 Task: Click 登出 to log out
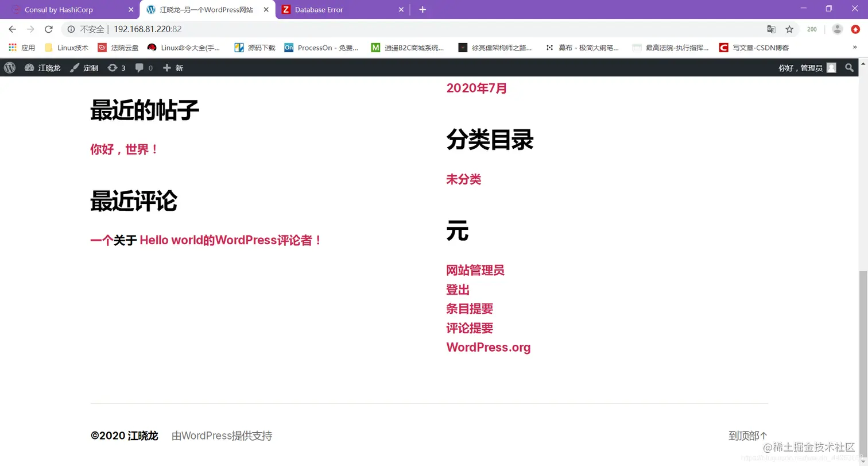tap(457, 290)
